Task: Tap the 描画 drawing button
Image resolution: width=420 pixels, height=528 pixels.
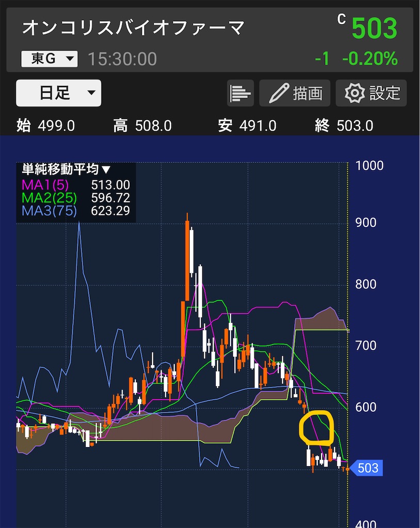Action: point(295,93)
